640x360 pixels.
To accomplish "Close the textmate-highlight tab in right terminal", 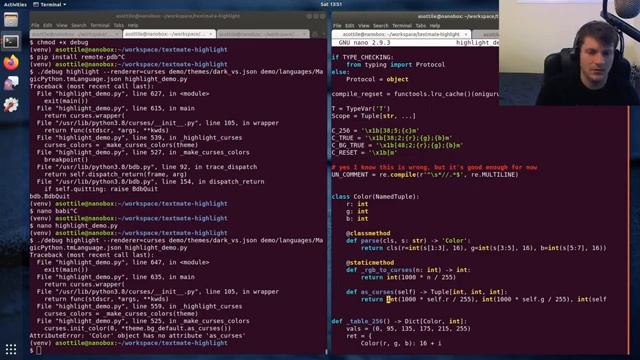I will tap(466, 34).
